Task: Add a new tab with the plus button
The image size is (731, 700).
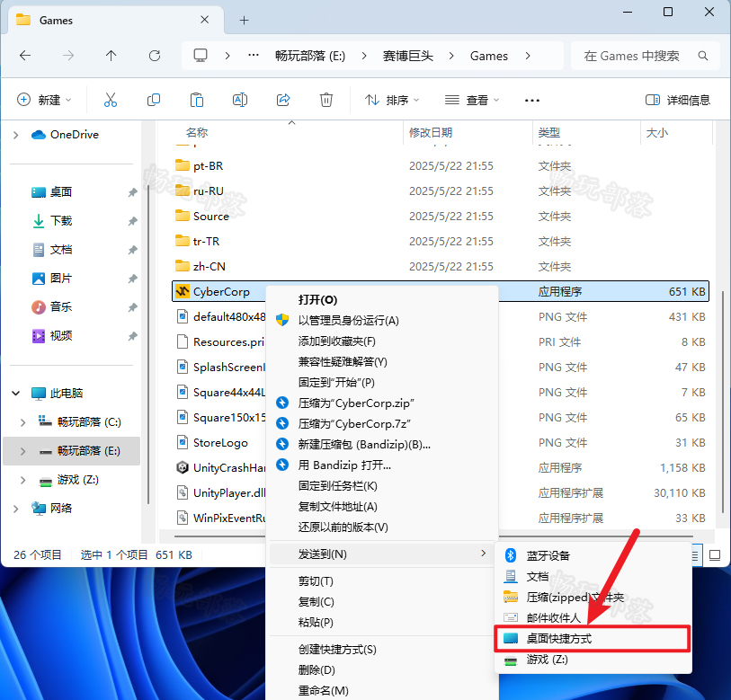Action: pos(244,20)
